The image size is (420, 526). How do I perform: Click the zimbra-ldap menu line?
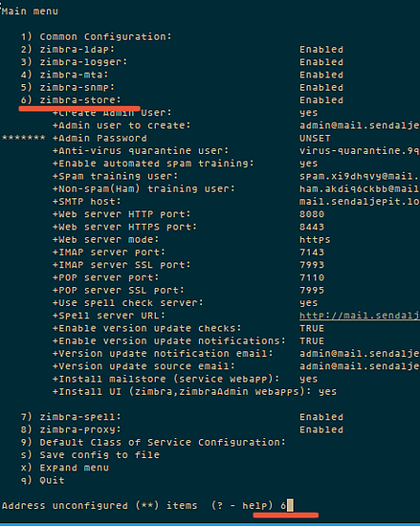click(182, 50)
